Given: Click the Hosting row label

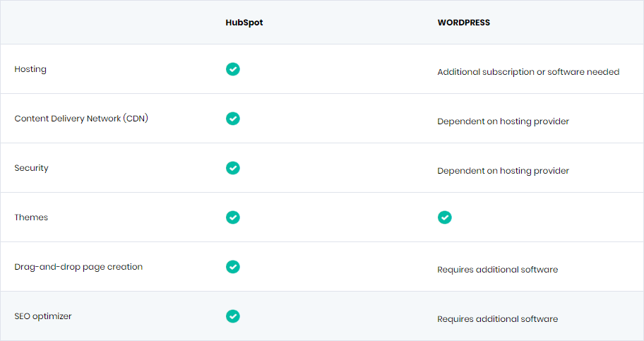Looking at the screenshot, I should (30, 69).
